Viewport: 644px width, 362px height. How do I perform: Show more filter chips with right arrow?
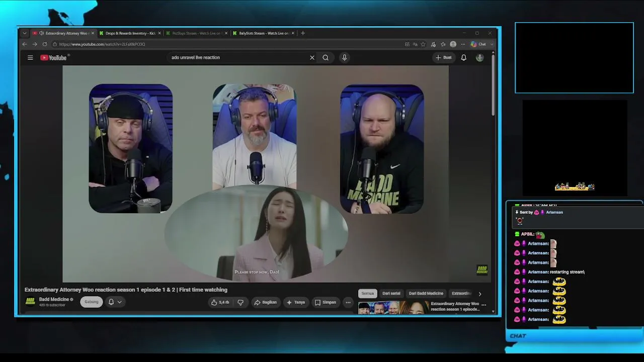click(x=479, y=294)
